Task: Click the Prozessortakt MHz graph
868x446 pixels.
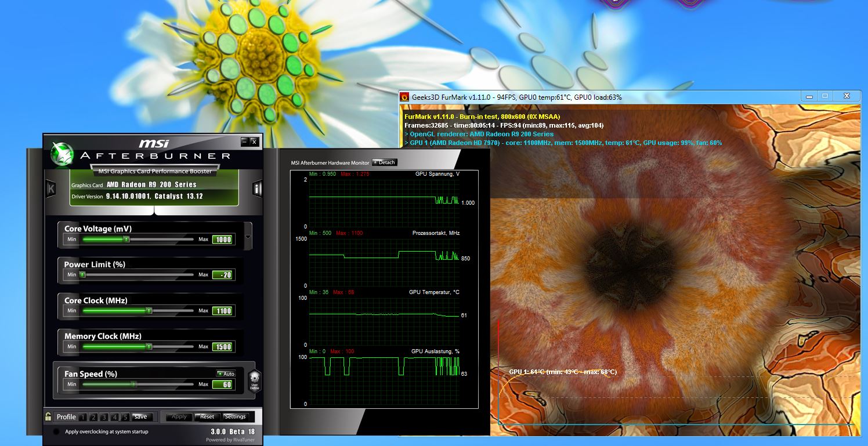Action: 384,262
